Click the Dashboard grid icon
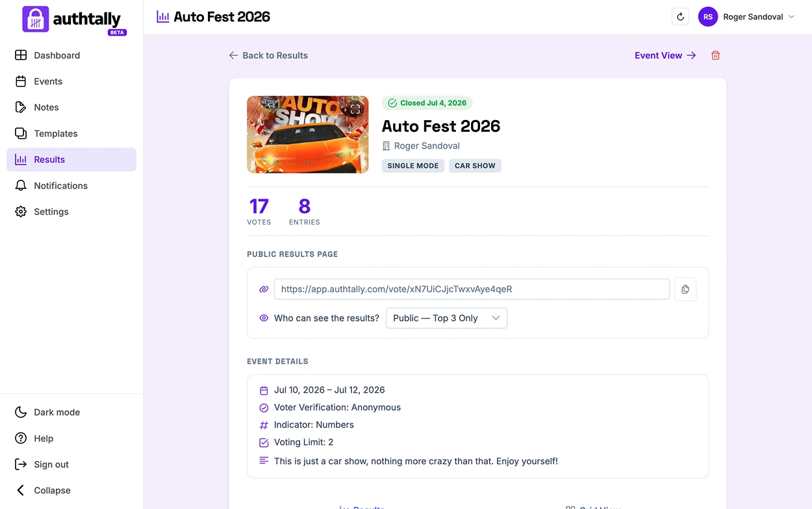 point(21,55)
